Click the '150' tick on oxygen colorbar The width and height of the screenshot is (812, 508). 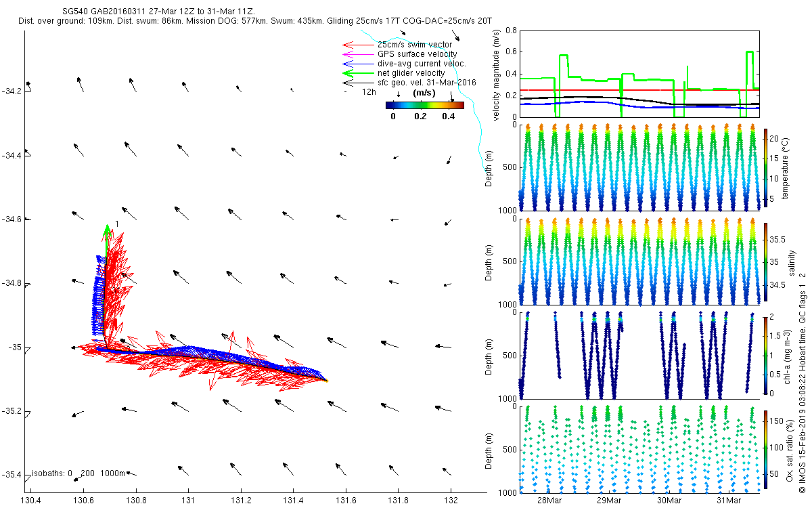pos(777,421)
